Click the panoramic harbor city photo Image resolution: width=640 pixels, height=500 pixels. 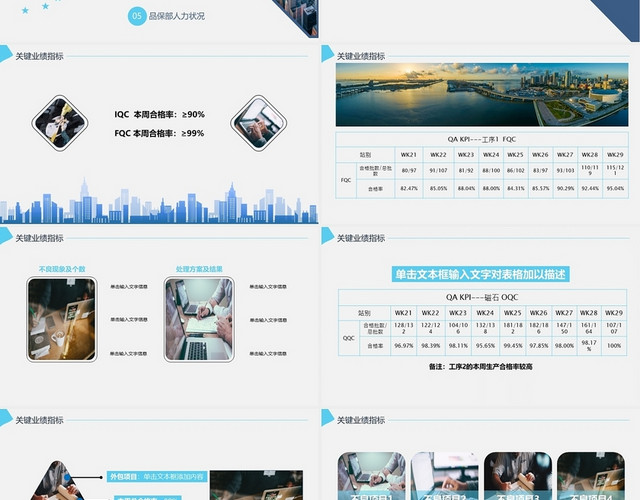(482, 94)
